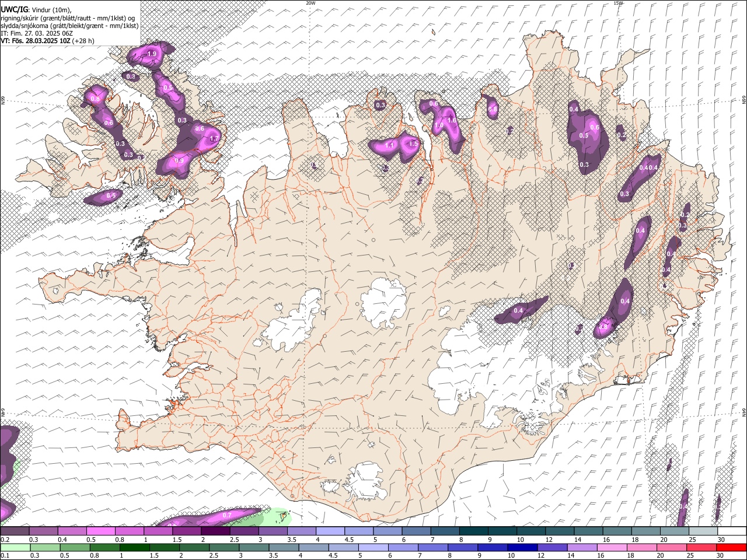Click the darkest purple swatch above label 2 in upper legend

(x=215, y=531)
